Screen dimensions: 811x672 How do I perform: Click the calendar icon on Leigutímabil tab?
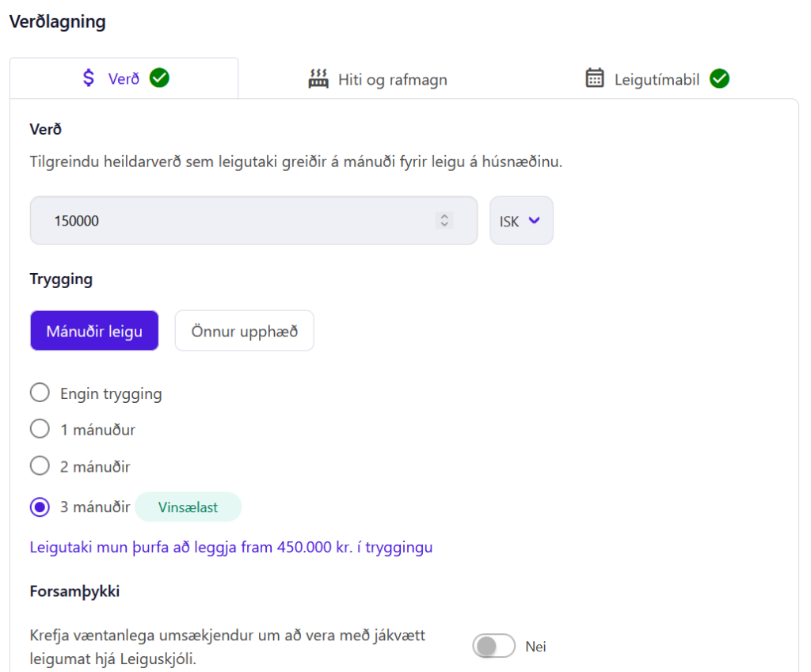(595, 78)
